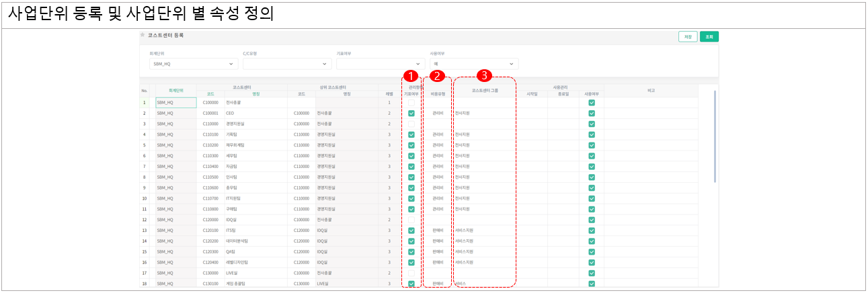868x293 pixels.
Task: Click the 비용유형 cell for the ITS팀 row
Action: click(x=438, y=231)
